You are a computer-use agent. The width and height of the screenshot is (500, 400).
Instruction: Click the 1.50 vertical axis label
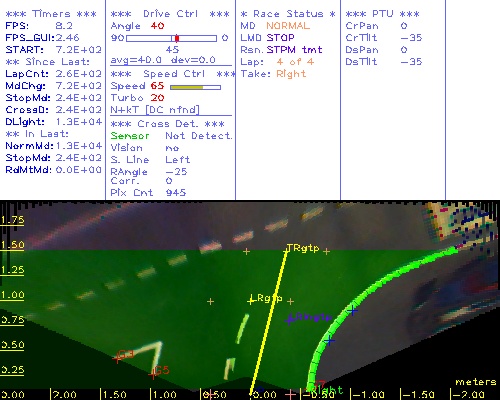[12, 245]
